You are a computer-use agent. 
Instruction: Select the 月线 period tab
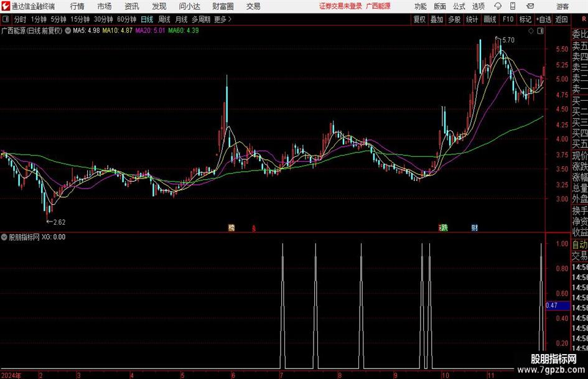pyautogui.click(x=181, y=19)
